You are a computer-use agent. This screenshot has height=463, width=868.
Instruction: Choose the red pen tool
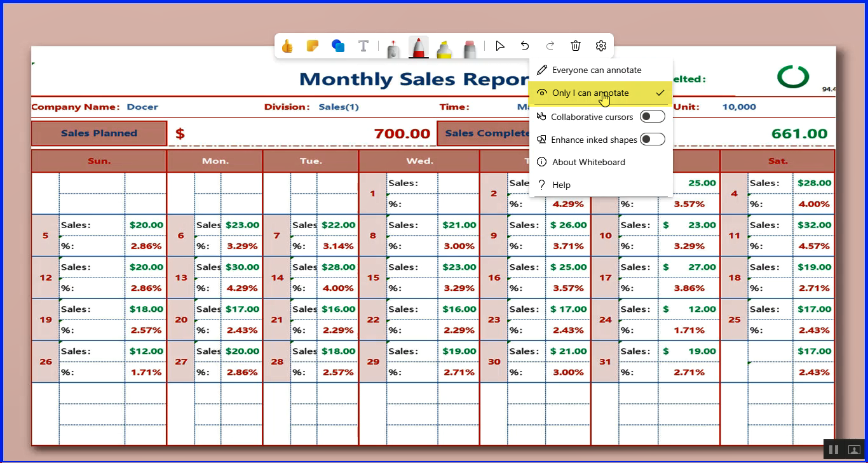tap(418, 48)
